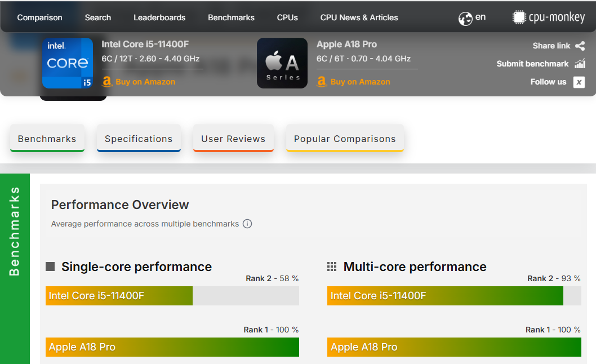Open the globe language selector
Image resolution: width=596 pixels, height=364 pixels.
(x=465, y=18)
